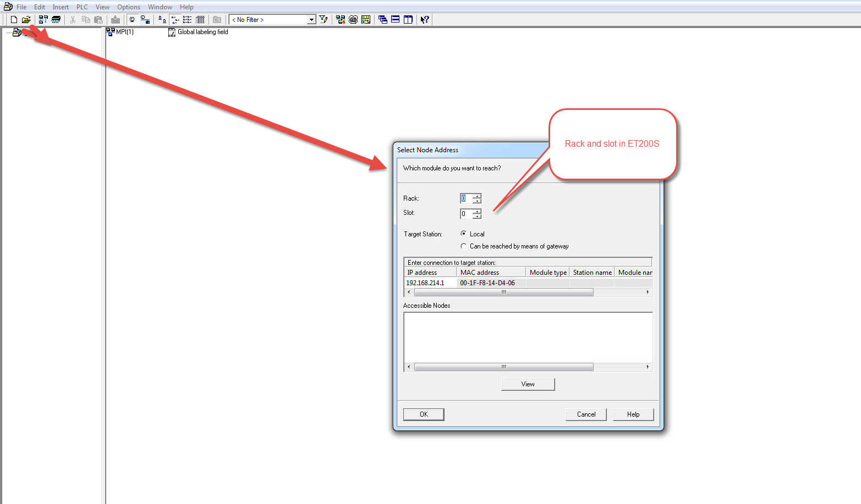This screenshot has width=861, height=504.
Task: Click right arrow of connection table scrollbar
Action: pos(648,292)
